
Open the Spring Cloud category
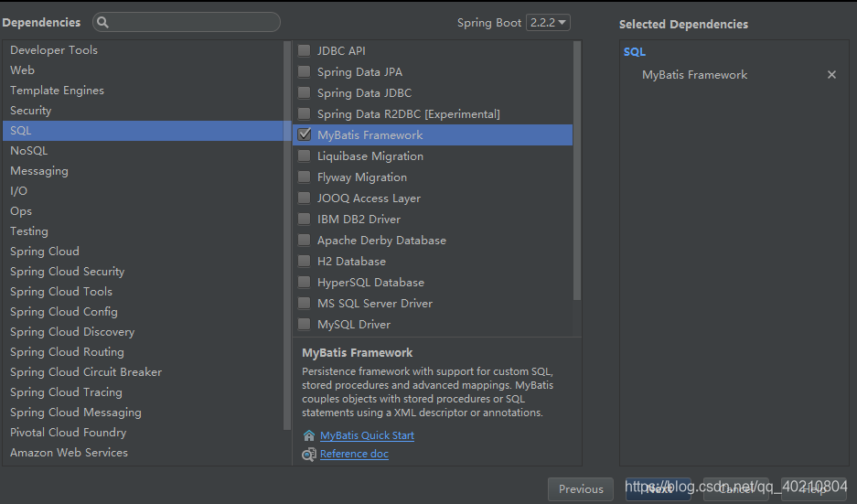[144, 252]
